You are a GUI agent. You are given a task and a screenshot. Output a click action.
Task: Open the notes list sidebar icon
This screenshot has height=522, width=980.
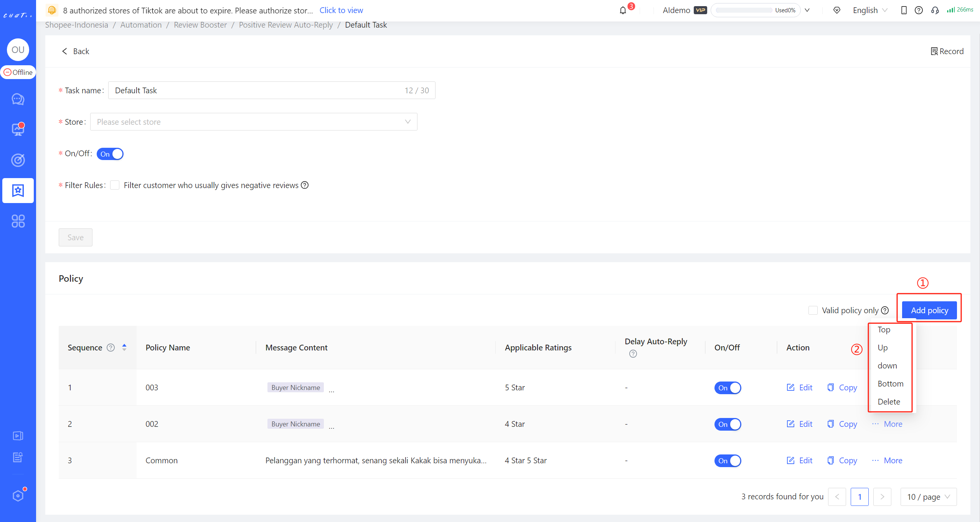coord(18,457)
